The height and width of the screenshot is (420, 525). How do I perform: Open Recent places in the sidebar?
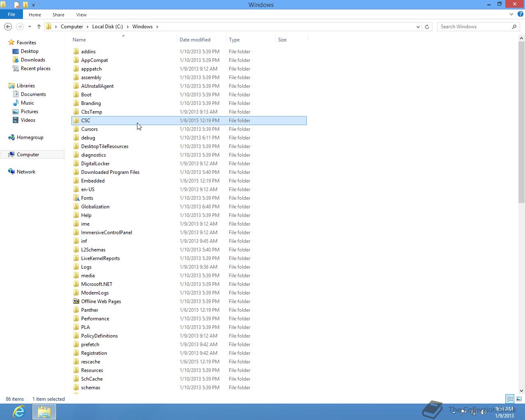[x=35, y=68]
